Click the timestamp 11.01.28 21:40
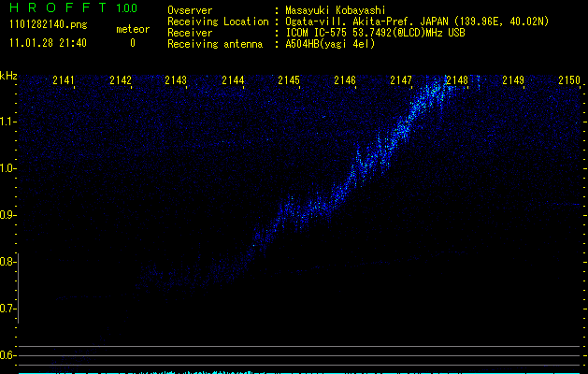Viewport: 588px width, 374px height. point(48,43)
